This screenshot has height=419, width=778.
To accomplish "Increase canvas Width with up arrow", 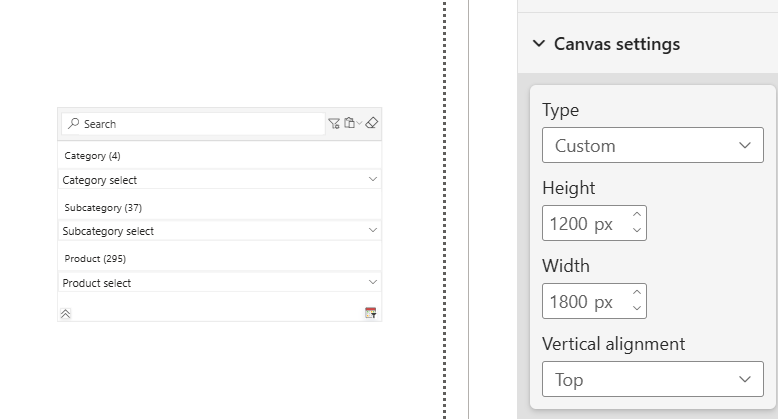I will 636,293.
